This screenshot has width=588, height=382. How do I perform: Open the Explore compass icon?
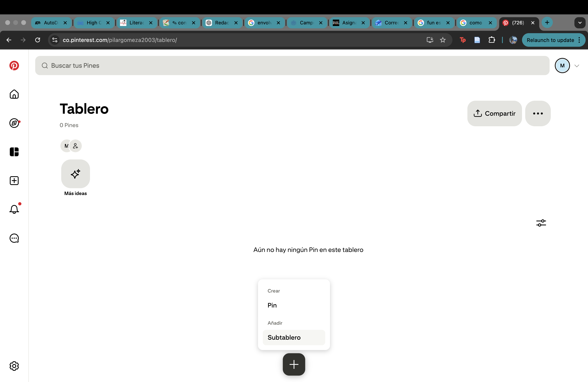pyautogui.click(x=14, y=123)
